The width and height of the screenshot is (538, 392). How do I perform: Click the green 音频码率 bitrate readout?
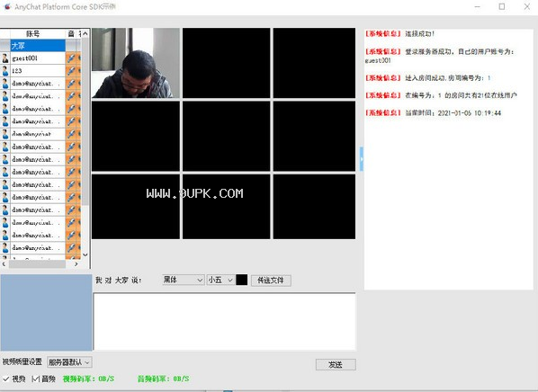pyautogui.click(x=164, y=379)
